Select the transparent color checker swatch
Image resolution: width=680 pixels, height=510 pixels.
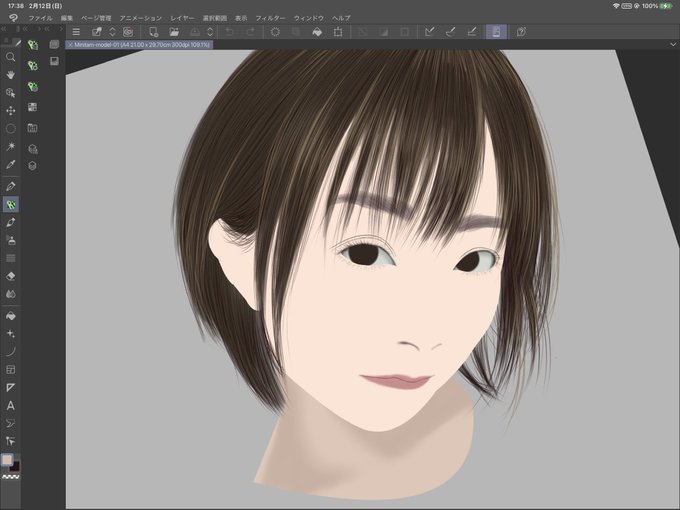point(11,477)
